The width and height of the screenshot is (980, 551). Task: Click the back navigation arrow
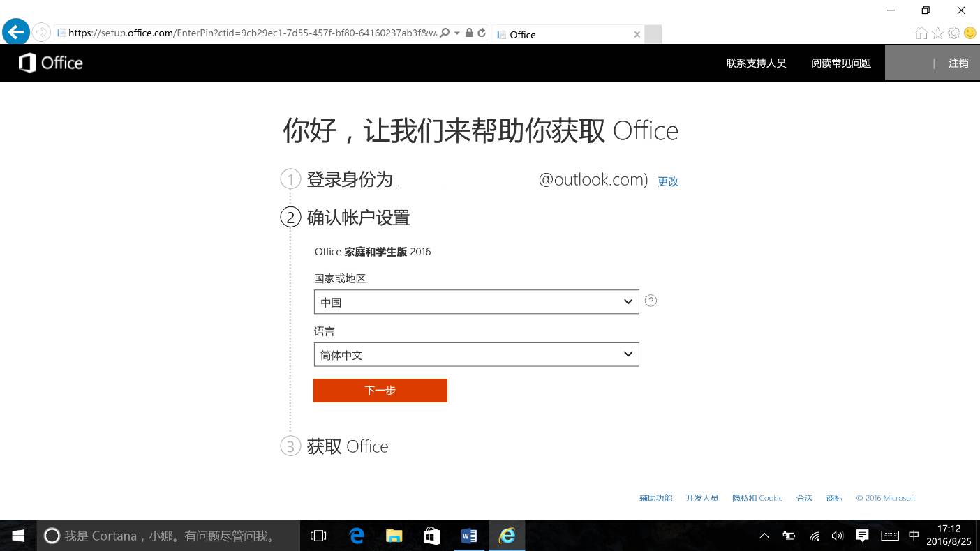[x=15, y=31]
